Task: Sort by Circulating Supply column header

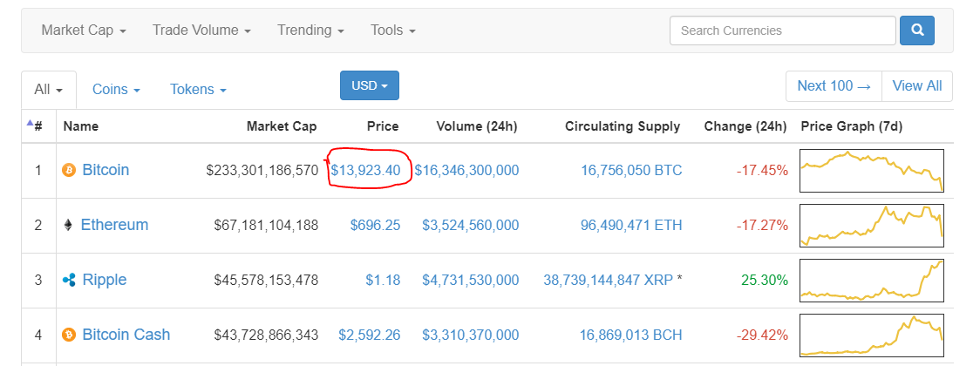Action: pyautogui.click(x=623, y=126)
